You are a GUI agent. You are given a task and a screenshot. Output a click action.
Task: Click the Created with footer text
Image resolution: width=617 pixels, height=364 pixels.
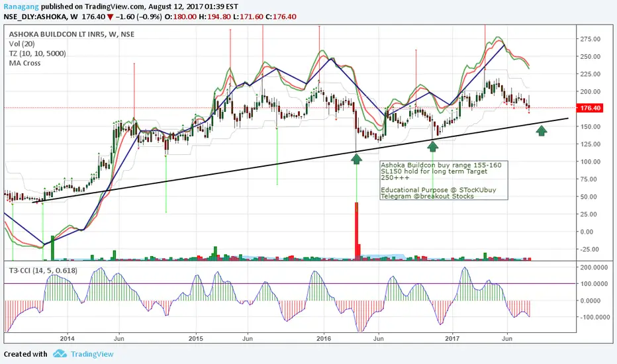pos(26,354)
